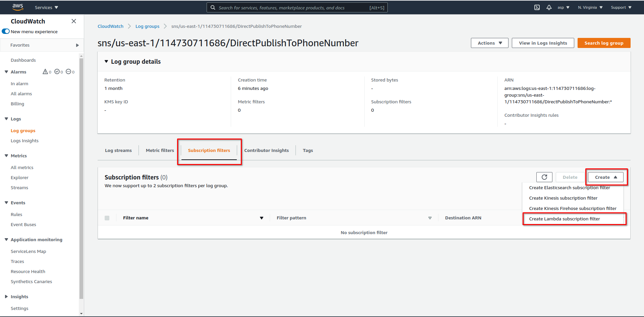Open Event Buses in the sidebar

(23, 224)
